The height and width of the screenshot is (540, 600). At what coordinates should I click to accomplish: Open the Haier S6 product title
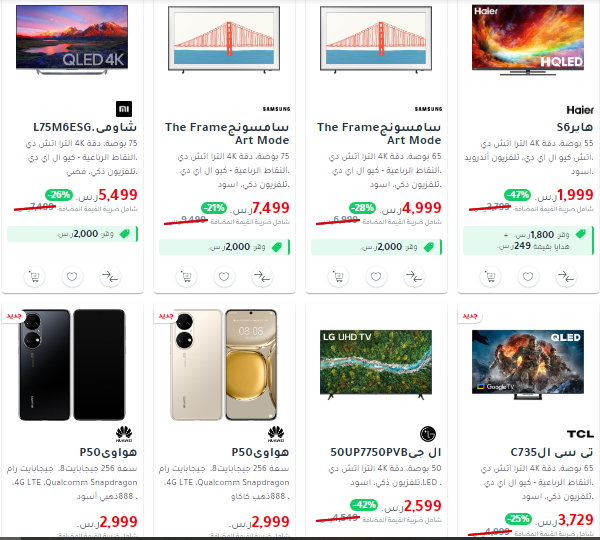pos(575,127)
